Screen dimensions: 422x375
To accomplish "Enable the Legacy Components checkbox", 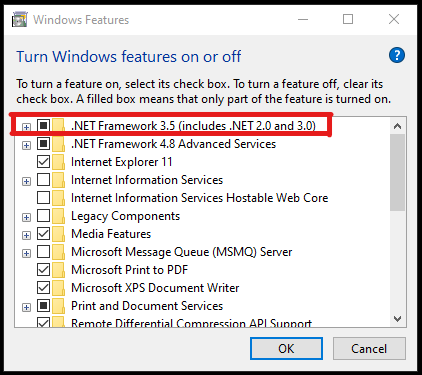I will tap(43, 216).
